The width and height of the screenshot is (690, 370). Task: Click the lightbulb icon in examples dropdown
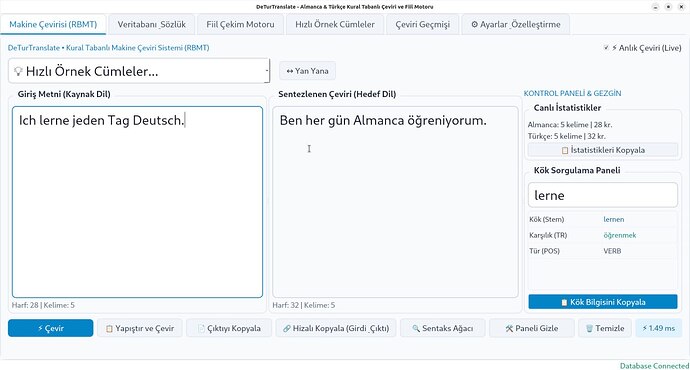tap(18, 71)
